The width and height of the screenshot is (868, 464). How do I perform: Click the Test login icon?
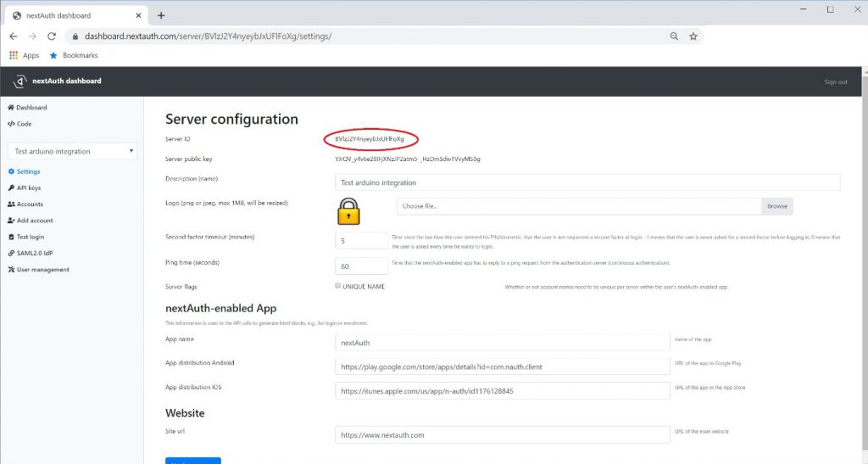11,237
